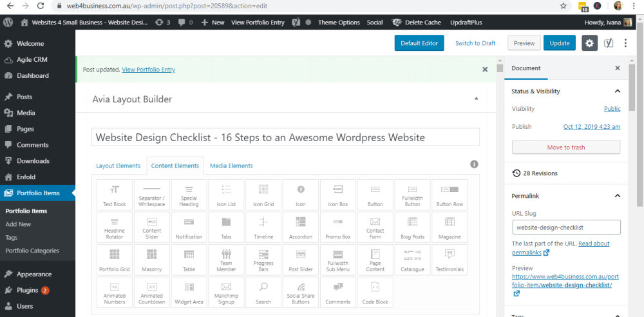Go to the Plugins menu

click(27, 291)
